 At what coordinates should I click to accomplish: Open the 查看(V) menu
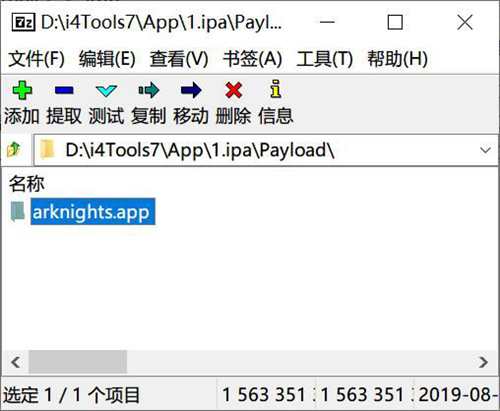click(x=179, y=59)
